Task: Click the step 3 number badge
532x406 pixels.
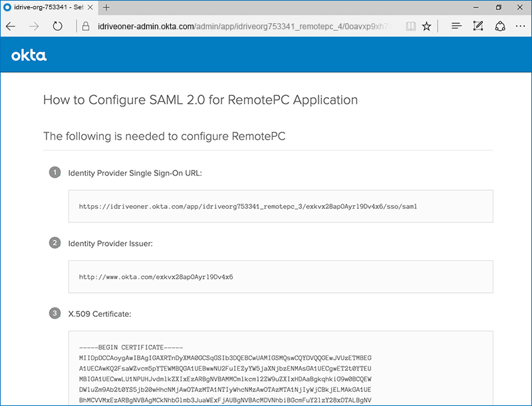Action: (x=55, y=313)
